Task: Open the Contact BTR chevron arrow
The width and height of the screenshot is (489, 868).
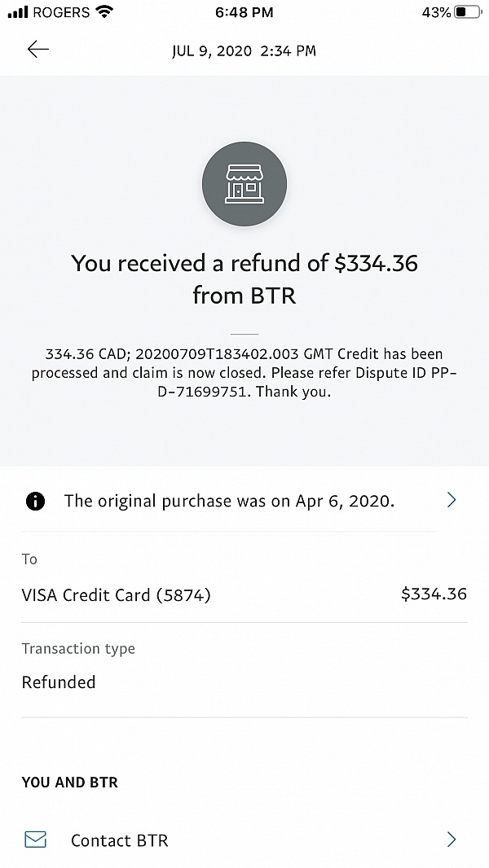Action: tap(452, 840)
